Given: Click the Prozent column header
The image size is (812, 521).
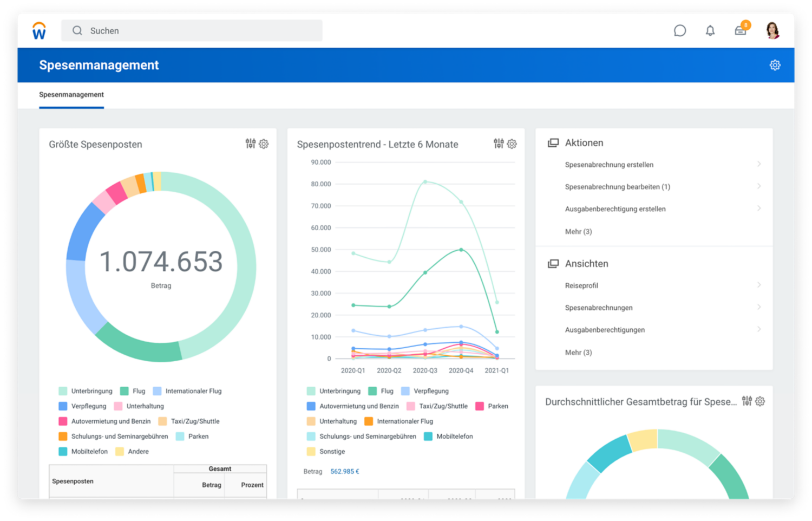Looking at the screenshot, I should pos(252,485).
